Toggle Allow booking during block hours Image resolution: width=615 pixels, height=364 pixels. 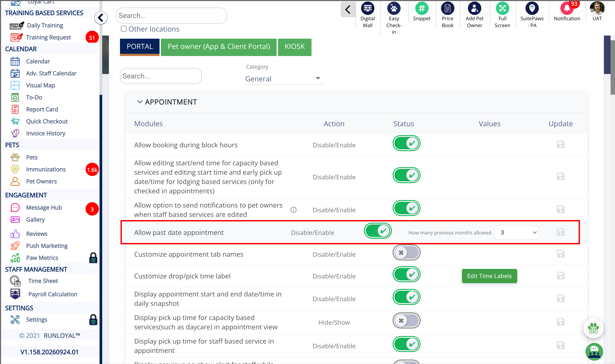point(406,143)
